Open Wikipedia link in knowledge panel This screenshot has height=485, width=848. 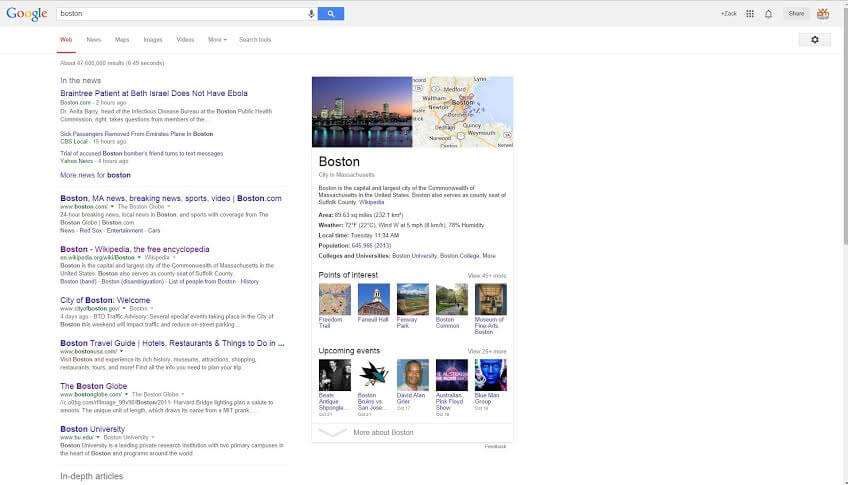(x=372, y=202)
